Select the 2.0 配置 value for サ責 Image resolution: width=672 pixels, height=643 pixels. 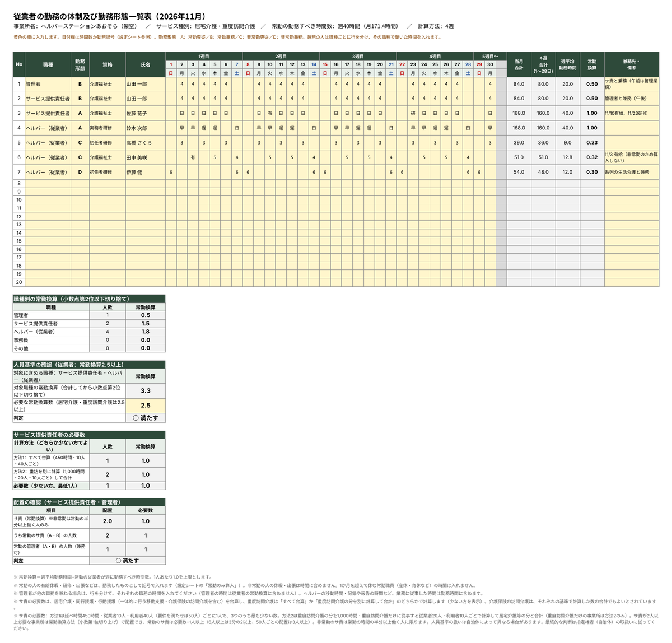108,521
